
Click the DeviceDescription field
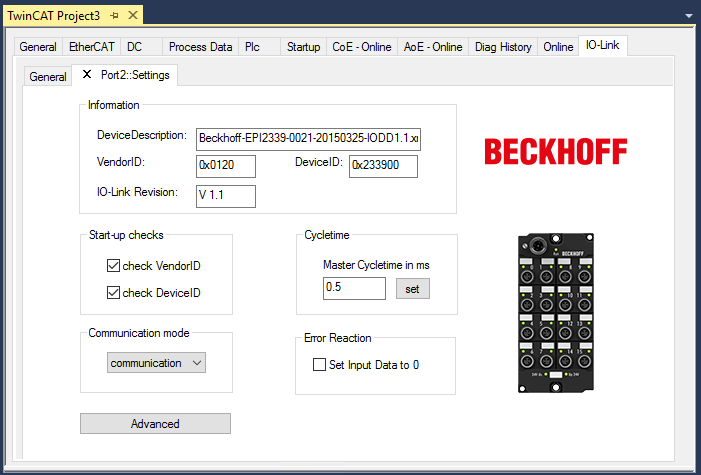point(308,139)
